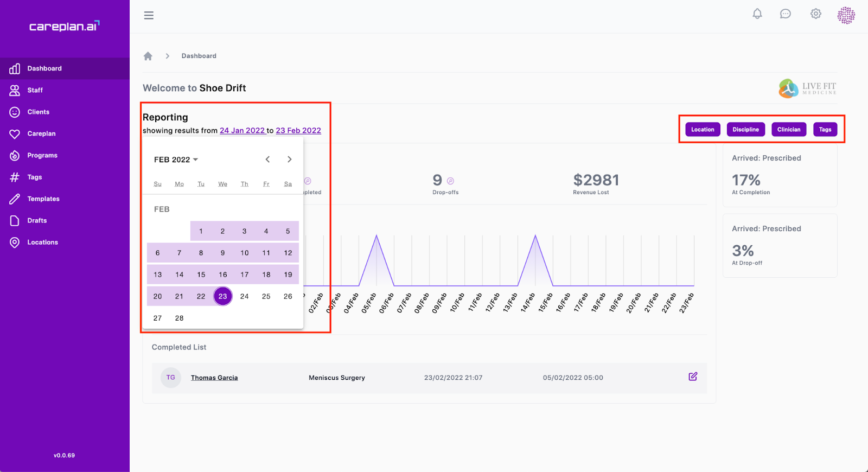Viewport: 868px width, 472px height.
Task: Click the info icon next to Drop-offs count
Action: pyautogui.click(x=450, y=181)
